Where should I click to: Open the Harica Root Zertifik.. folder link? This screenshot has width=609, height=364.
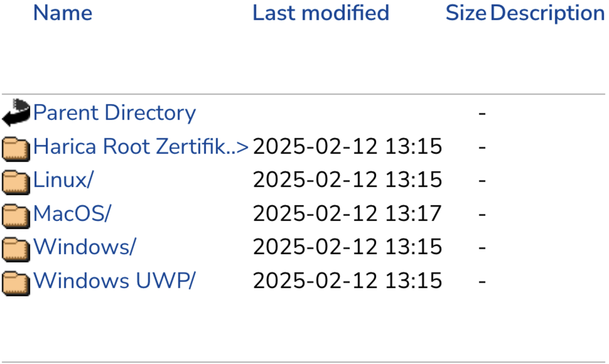[x=141, y=147]
